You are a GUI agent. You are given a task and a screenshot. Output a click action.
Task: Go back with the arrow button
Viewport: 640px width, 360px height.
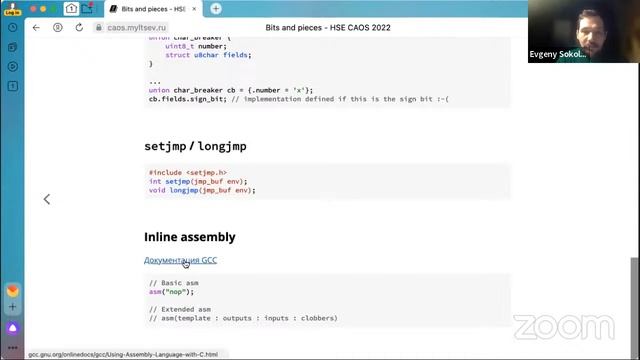click(36, 27)
